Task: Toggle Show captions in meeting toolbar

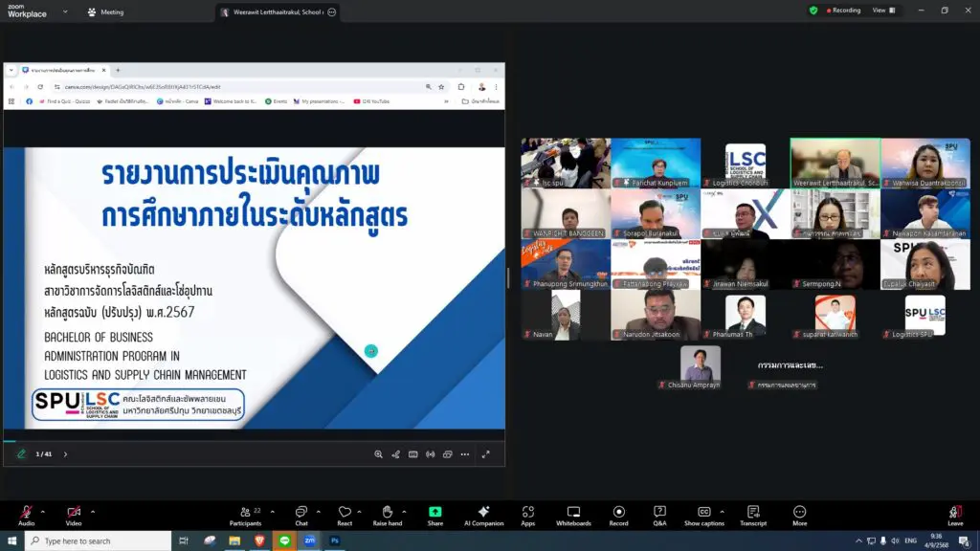Action: [x=703, y=514]
